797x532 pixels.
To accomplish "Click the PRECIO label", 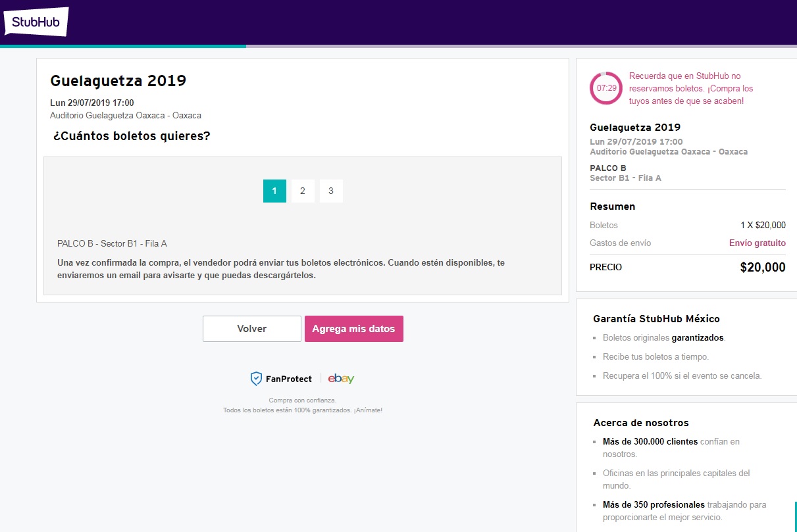I will 606,268.
